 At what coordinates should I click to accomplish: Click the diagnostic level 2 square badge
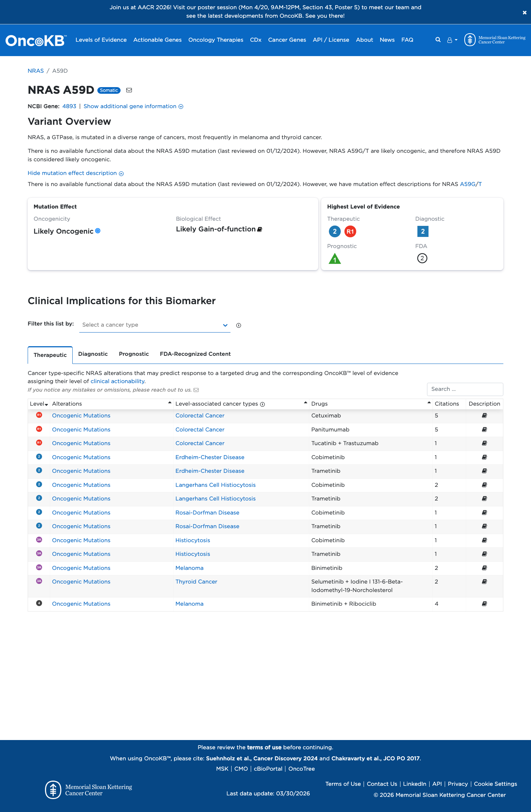(x=423, y=231)
